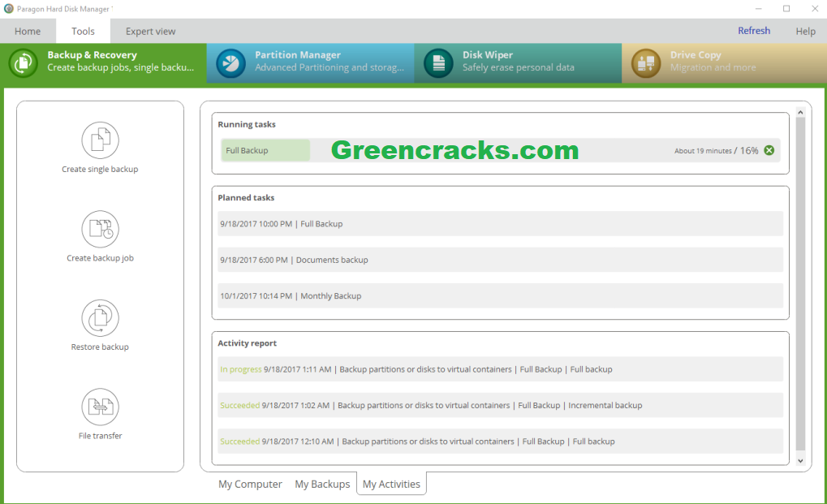This screenshot has height=504, width=827.
Task: Open the Drive Copy title text
Action: 696,55
